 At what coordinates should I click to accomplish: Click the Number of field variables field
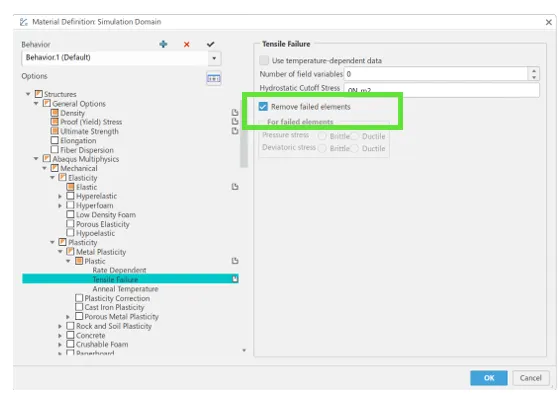coord(437,74)
